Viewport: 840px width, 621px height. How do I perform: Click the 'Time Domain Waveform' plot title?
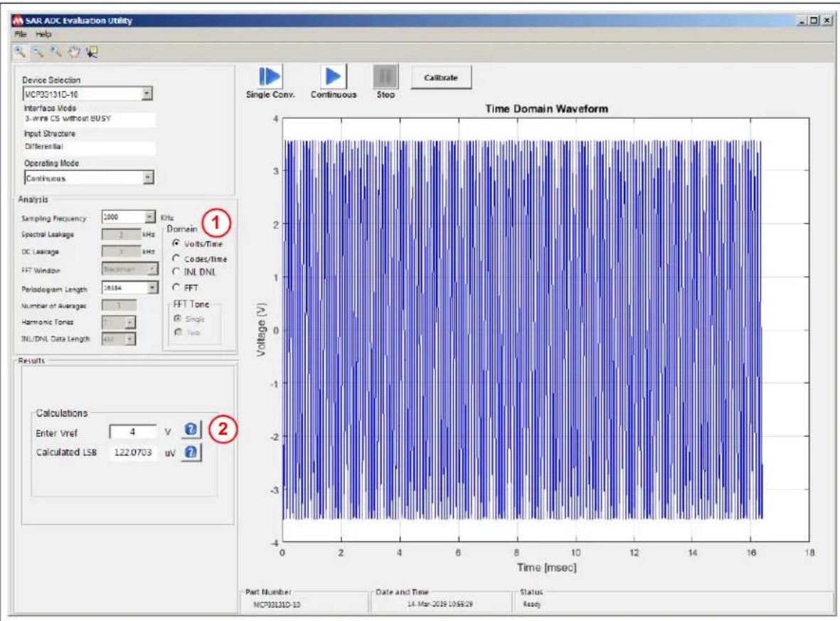[546, 109]
